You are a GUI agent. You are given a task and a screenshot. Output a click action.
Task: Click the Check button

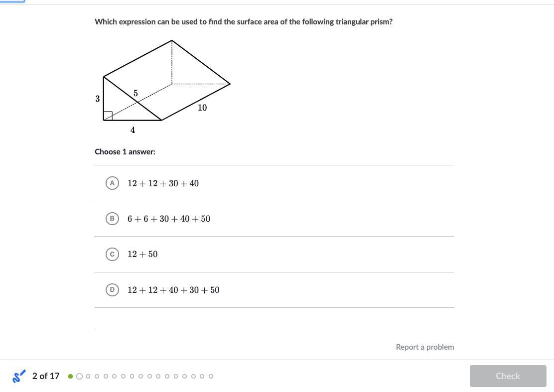point(508,376)
